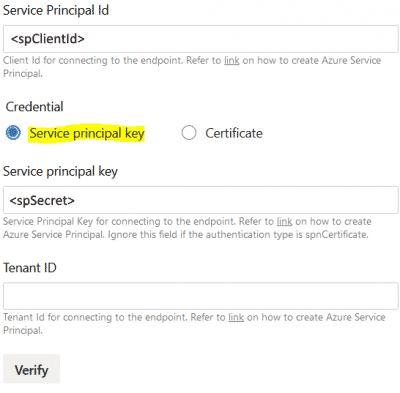Screen dimensions: 400x393
Task: Click the Certificate option label text
Action: (234, 133)
